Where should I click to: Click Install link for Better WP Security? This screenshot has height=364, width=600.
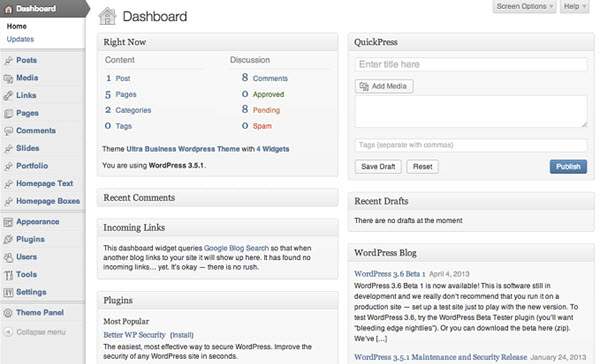click(182, 335)
